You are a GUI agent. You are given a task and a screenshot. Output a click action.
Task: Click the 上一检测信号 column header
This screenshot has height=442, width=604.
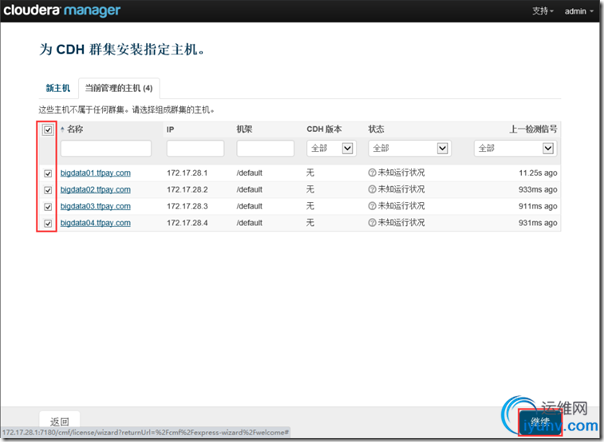pyautogui.click(x=534, y=129)
